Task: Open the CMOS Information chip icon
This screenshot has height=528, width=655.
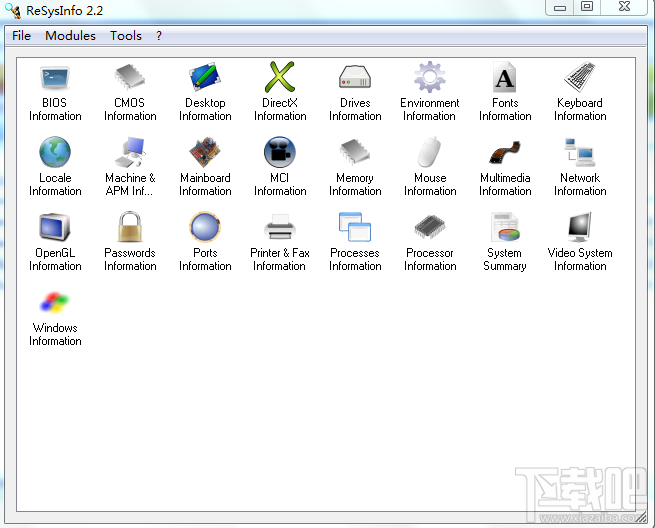Action: tap(130, 78)
